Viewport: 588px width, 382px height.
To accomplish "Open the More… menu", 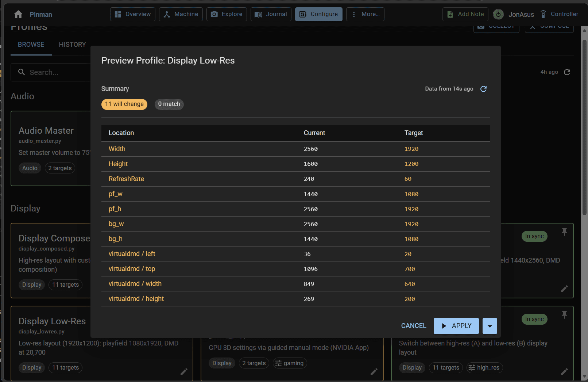I will coord(365,14).
